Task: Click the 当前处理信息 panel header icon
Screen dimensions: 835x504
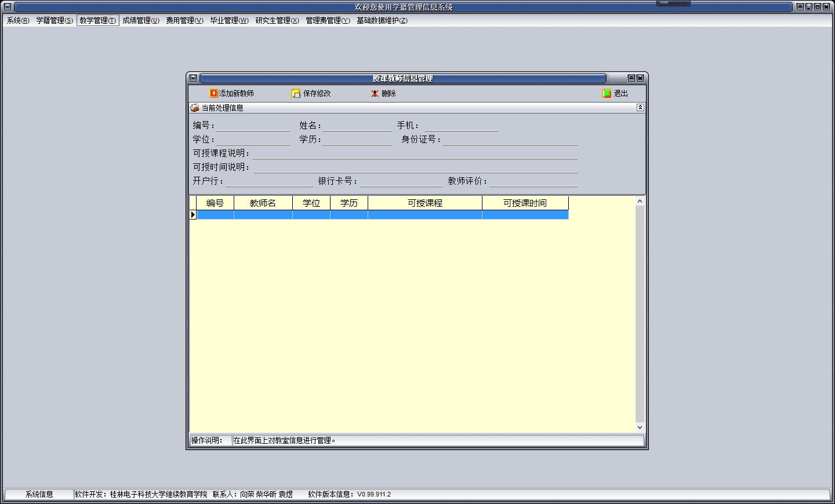Action: coord(195,108)
